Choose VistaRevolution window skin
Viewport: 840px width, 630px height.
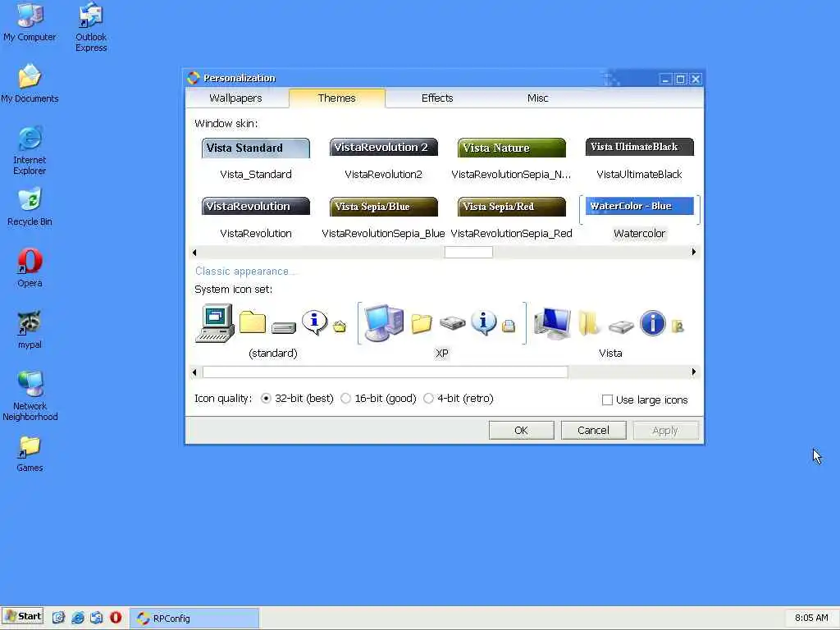[x=256, y=218]
